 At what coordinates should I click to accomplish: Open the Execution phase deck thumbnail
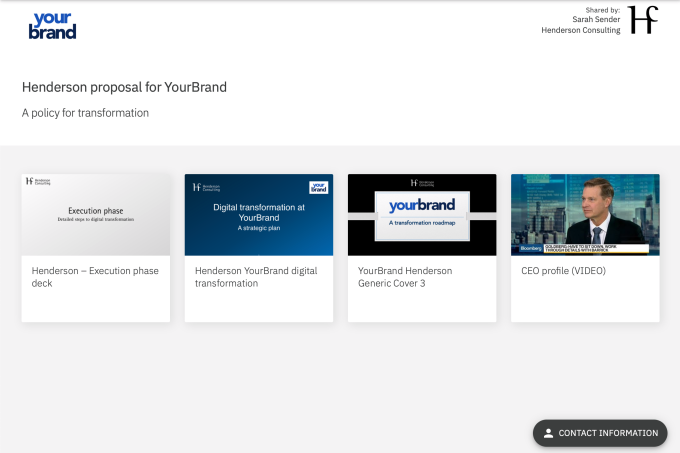click(x=96, y=215)
